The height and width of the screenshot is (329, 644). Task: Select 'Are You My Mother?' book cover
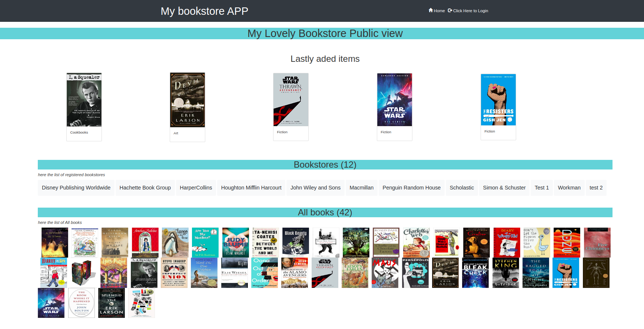pyautogui.click(x=205, y=242)
